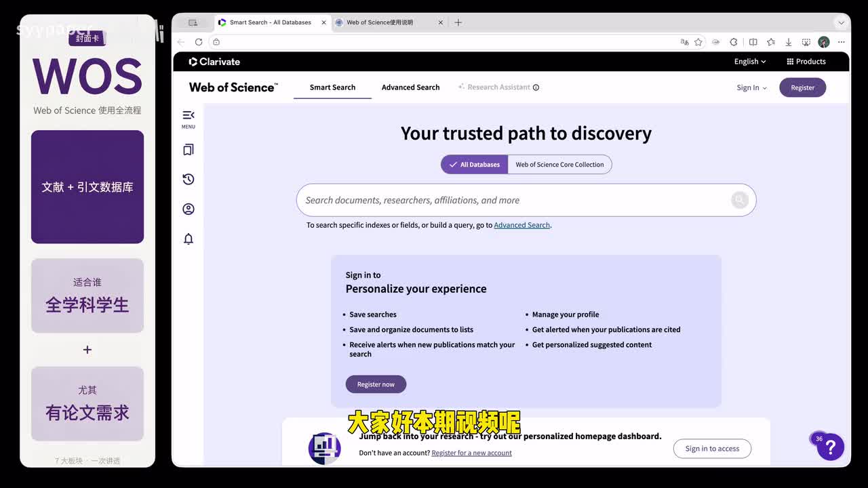Open the marked list bookmark icon in sidebar
The width and height of the screenshot is (868, 488).
pyautogui.click(x=189, y=150)
